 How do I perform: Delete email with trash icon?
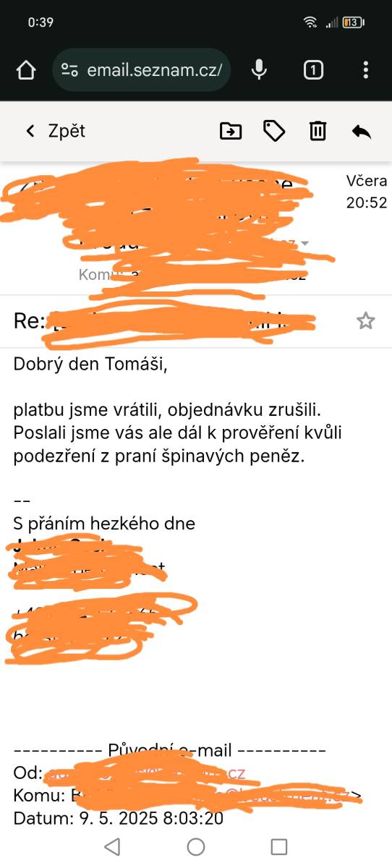pyautogui.click(x=318, y=131)
